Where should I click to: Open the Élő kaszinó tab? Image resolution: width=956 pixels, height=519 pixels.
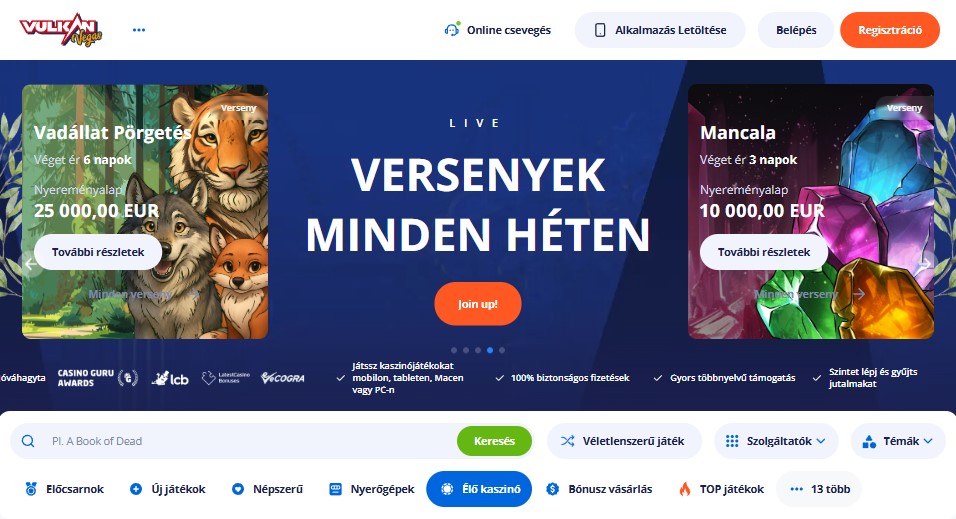[479, 489]
